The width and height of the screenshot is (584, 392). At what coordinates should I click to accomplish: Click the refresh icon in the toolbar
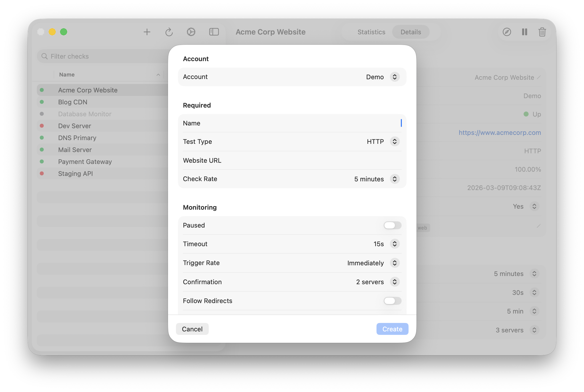pos(169,32)
